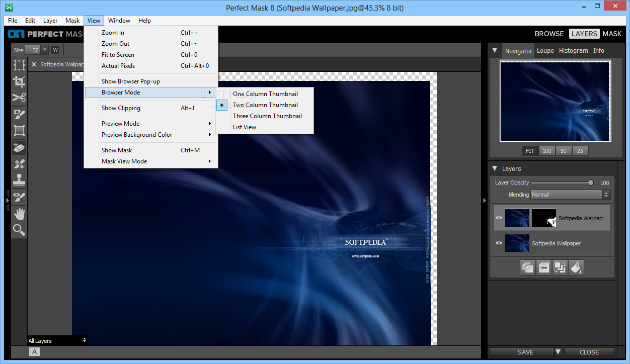Collapse the Layers panel triangle

tap(495, 168)
